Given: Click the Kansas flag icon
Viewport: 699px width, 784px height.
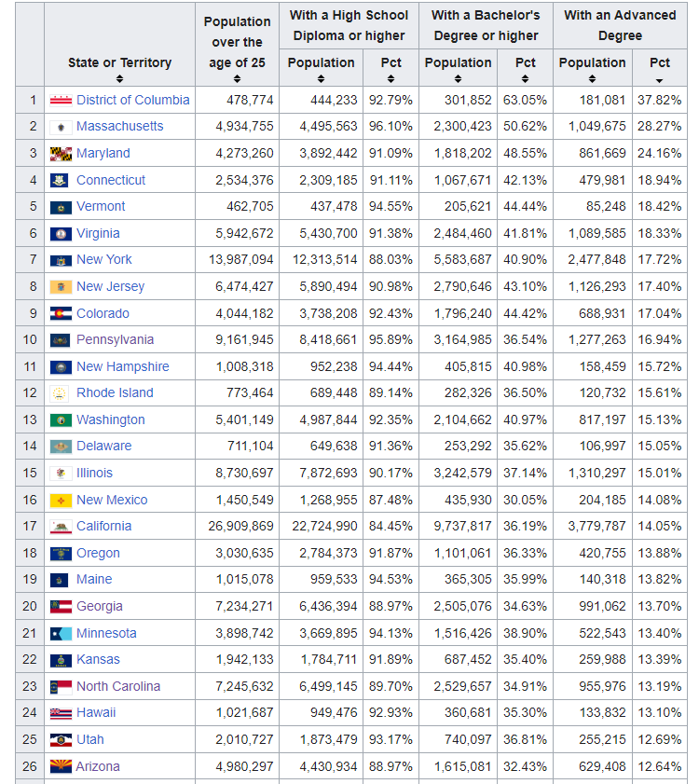Looking at the screenshot, I should coord(61,660).
